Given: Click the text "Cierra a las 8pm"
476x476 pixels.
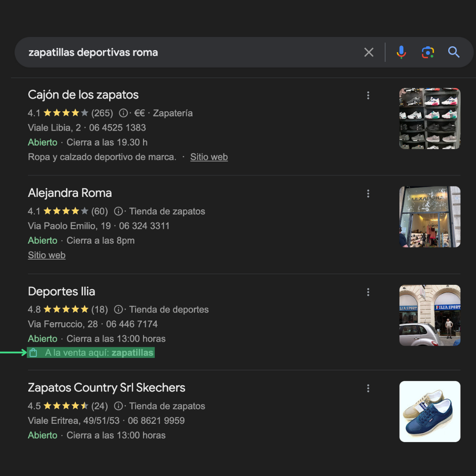Looking at the screenshot, I should (100, 241).
